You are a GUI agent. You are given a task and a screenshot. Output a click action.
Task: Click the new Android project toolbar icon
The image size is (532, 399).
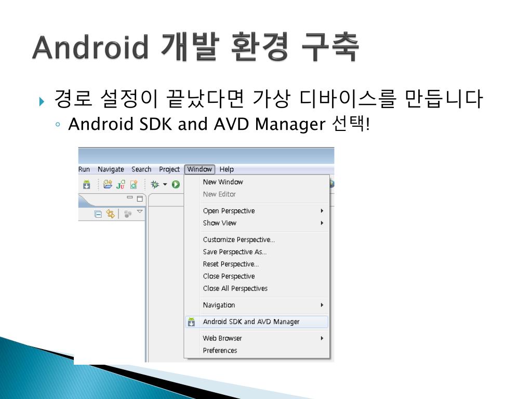(x=108, y=184)
